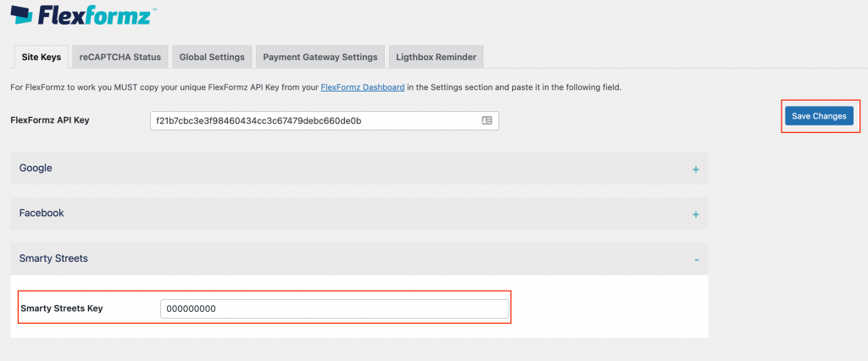Expand Google section with plus icon
Image resolution: width=868 pixels, height=361 pixels.
695,169
